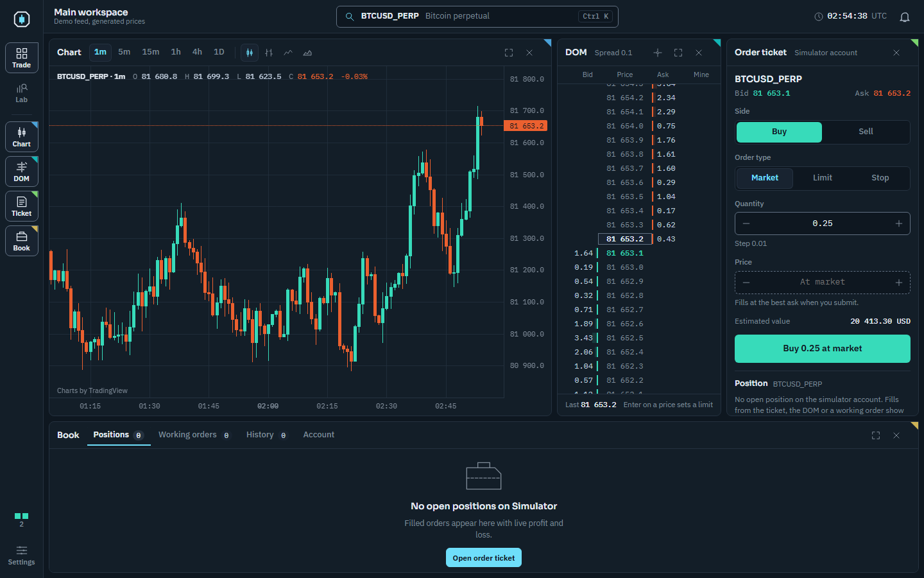Click the DOM bid price 81 652.5

[625, 338]
